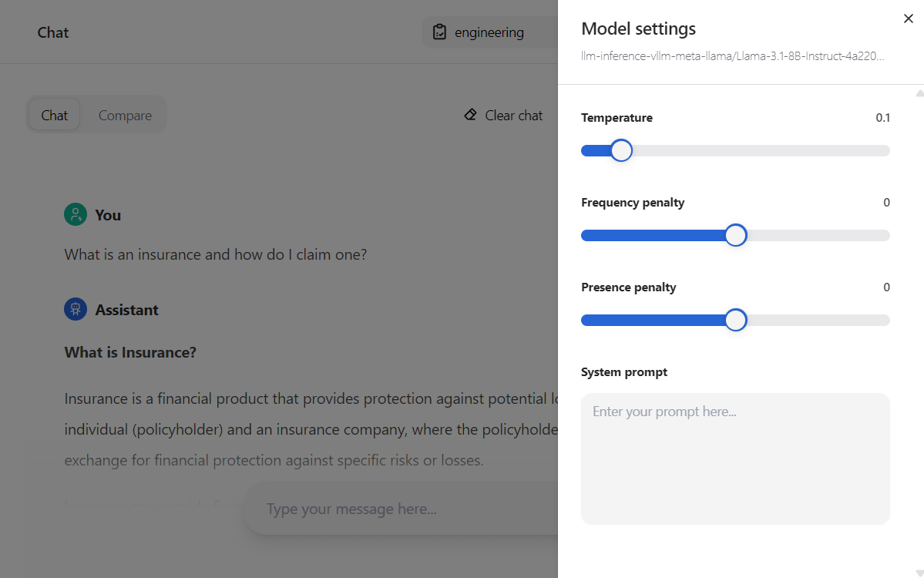Switch to the Compare tab
This screenshot has width=924, height=578.
[125, 116]
